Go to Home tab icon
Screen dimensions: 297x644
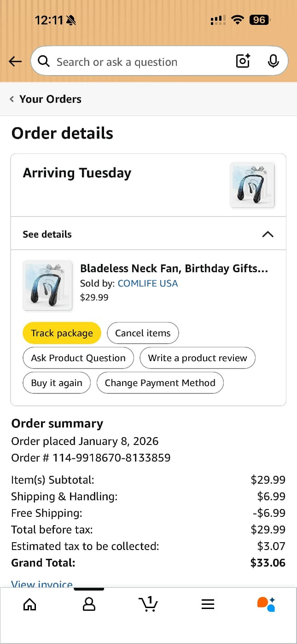29,604
